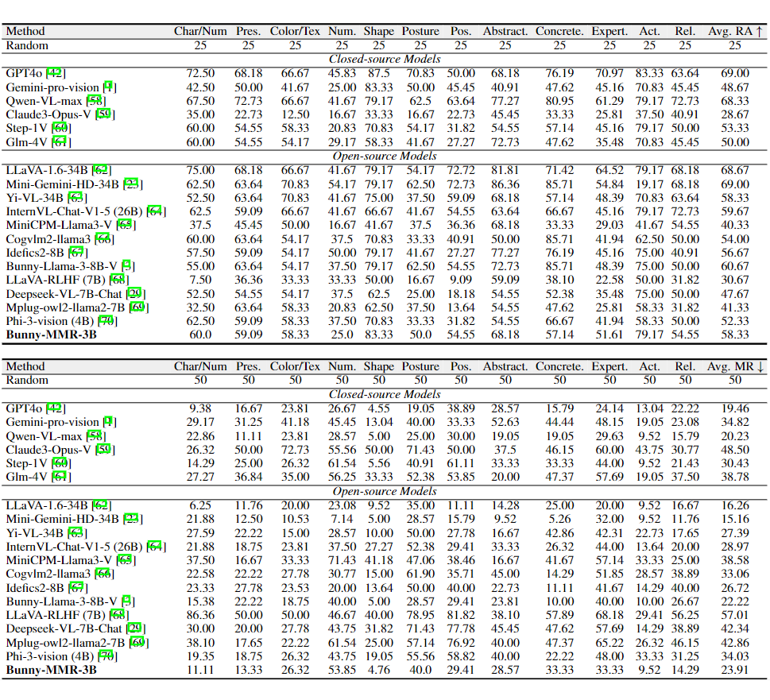
Task: Open Deepseek-VL-7B-Chat reference in RA table
Action: 135,293
